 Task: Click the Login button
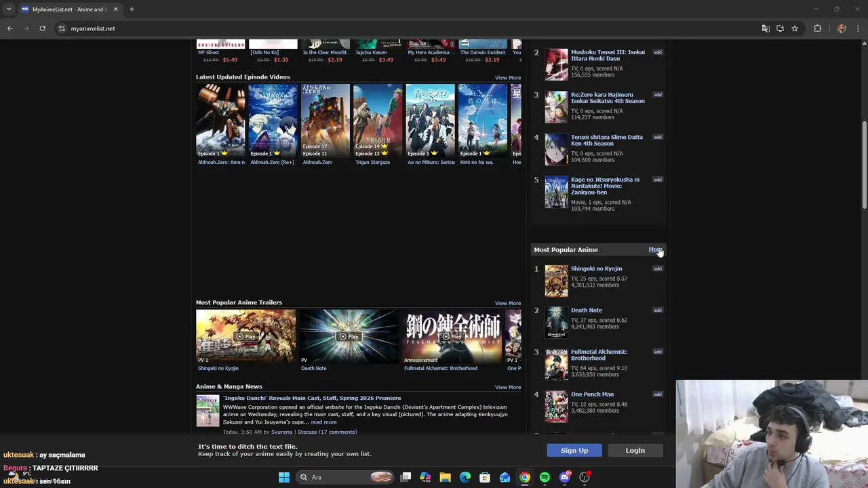pyautogui.click(x=635, y=450)
